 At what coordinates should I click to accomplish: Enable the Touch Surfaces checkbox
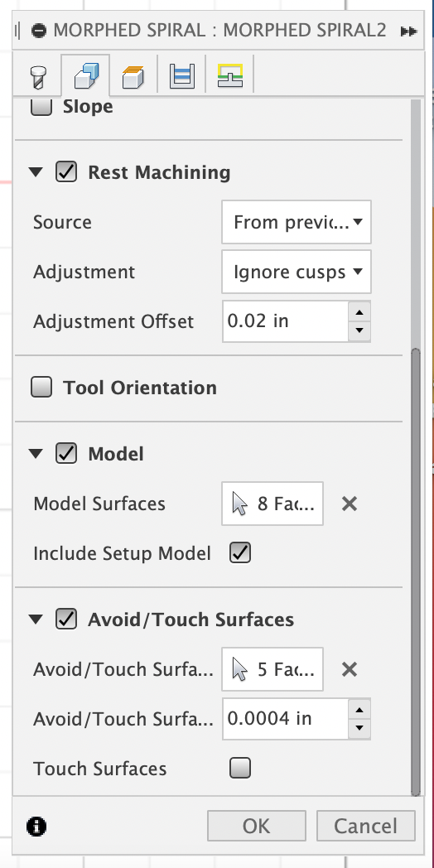pyautogui.click(x=240, y=769)
